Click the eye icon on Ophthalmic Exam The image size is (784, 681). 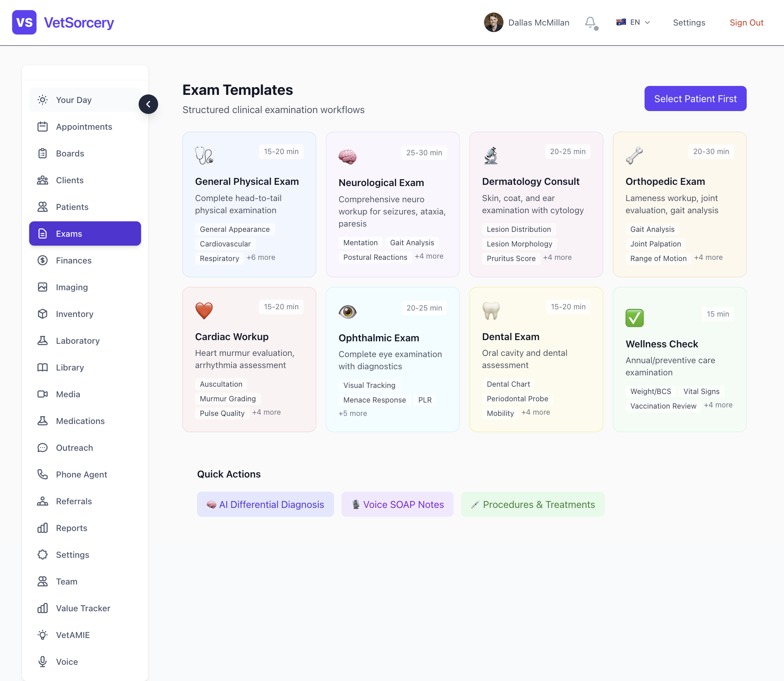(x=347, y=312)
